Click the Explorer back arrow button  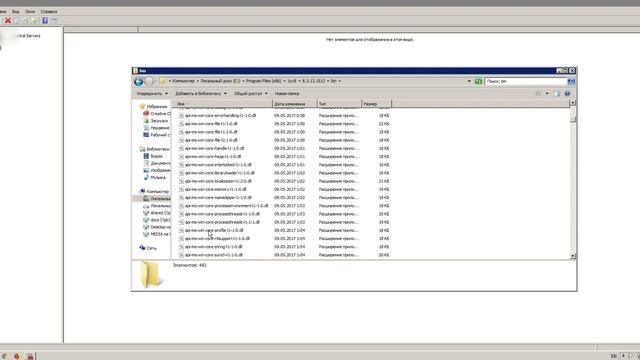[138, 82]
